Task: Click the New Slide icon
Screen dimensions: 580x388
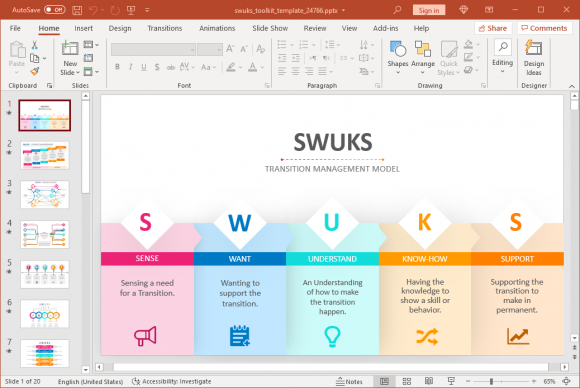Action: (70, 48)
